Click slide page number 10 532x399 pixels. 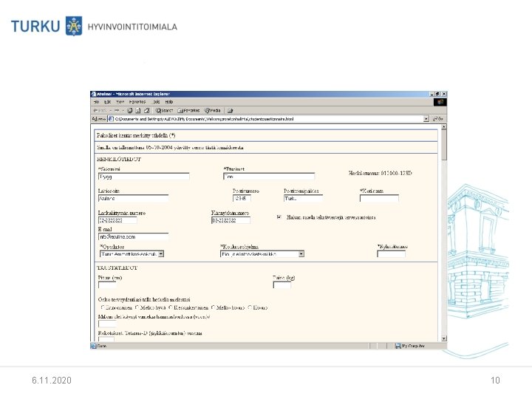click(495, 381)
